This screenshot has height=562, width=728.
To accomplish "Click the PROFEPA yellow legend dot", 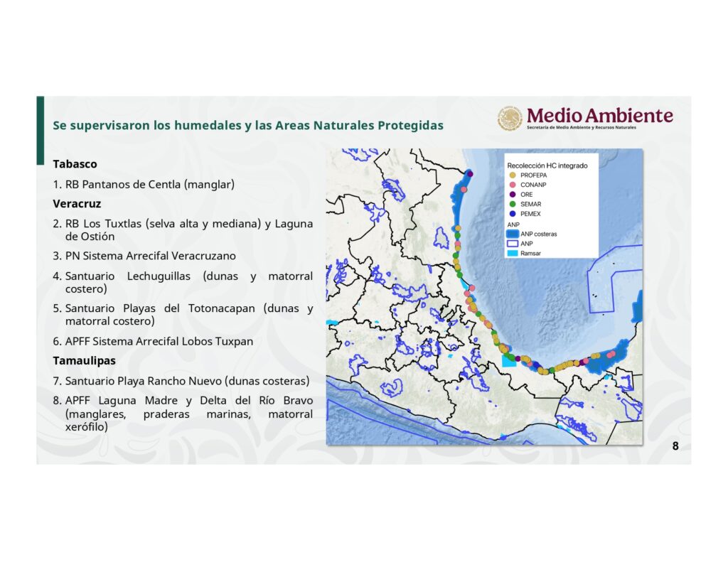I will (513, 175).
